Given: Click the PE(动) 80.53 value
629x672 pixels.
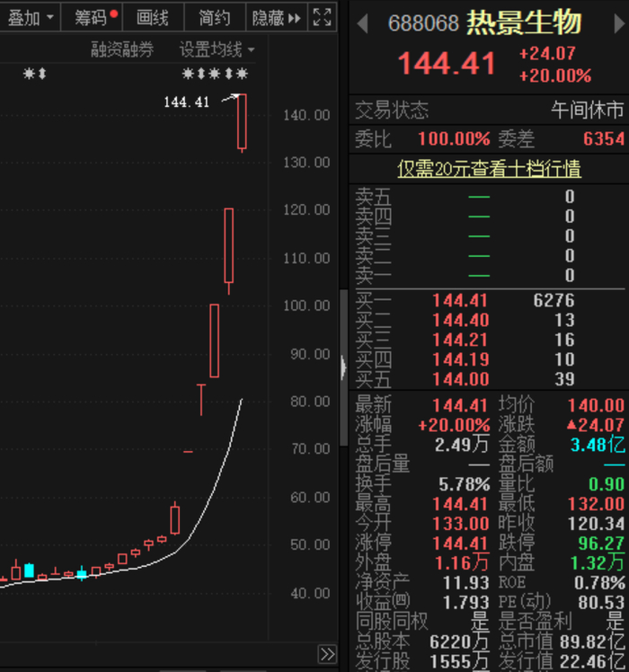Looking at the screenshot, I should pos(601,603).
